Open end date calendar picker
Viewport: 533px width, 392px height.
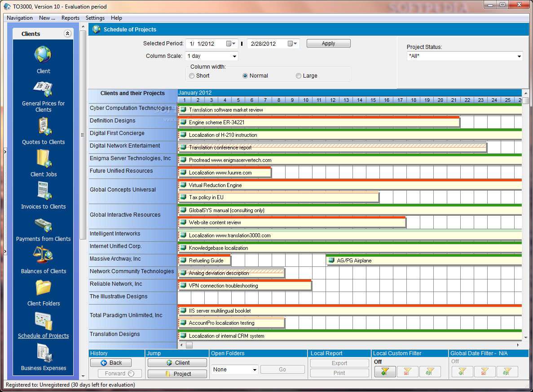coord(292,44)
